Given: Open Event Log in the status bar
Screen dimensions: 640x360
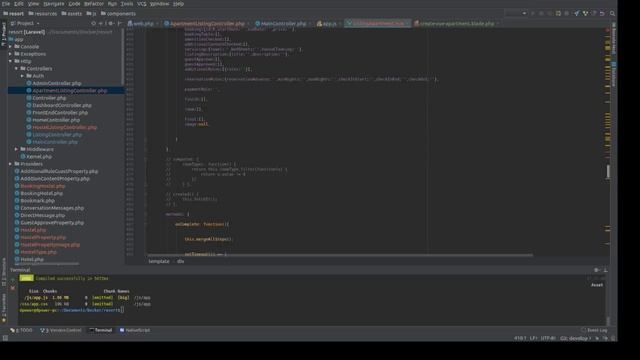Looking at the screenshot, I should tap(594, 330).
